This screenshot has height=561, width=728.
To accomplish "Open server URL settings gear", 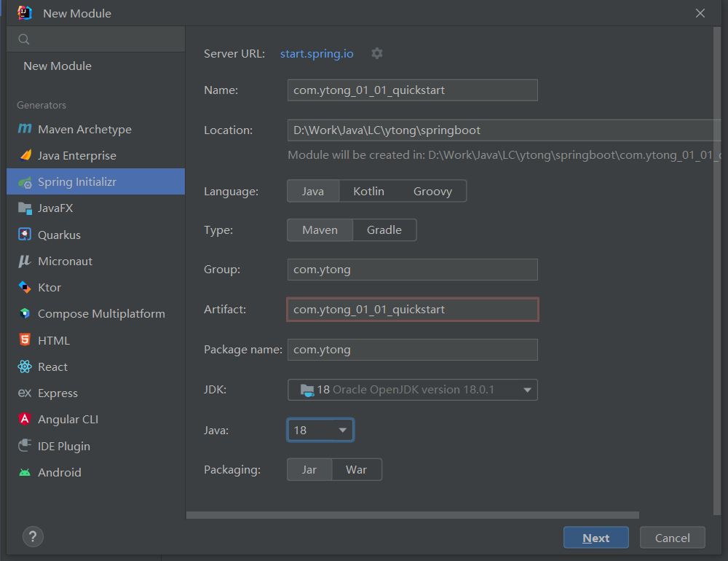I will [x=377, y=53].
